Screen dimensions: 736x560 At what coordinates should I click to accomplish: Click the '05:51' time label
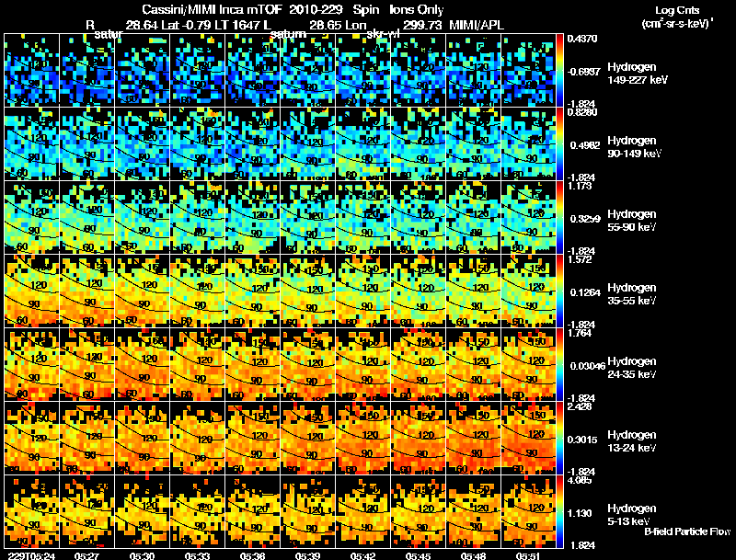[528, 555]
